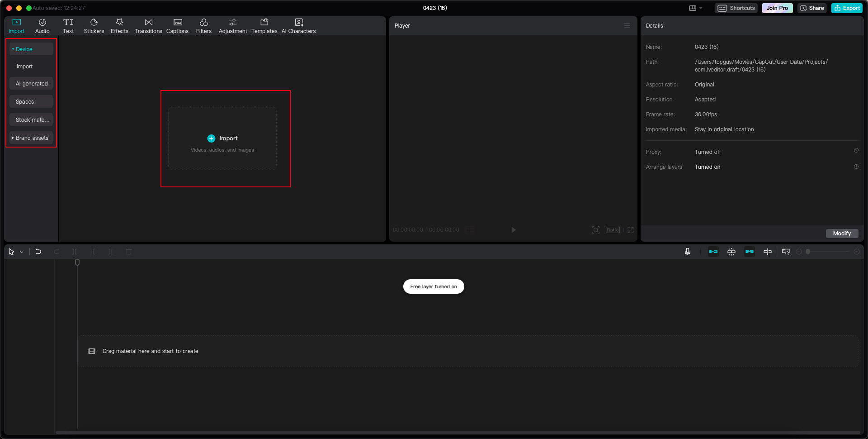Viewport: 868px width, 439px height.
Task: Play the preview in the Player
Action: click(x=513, y=230)
